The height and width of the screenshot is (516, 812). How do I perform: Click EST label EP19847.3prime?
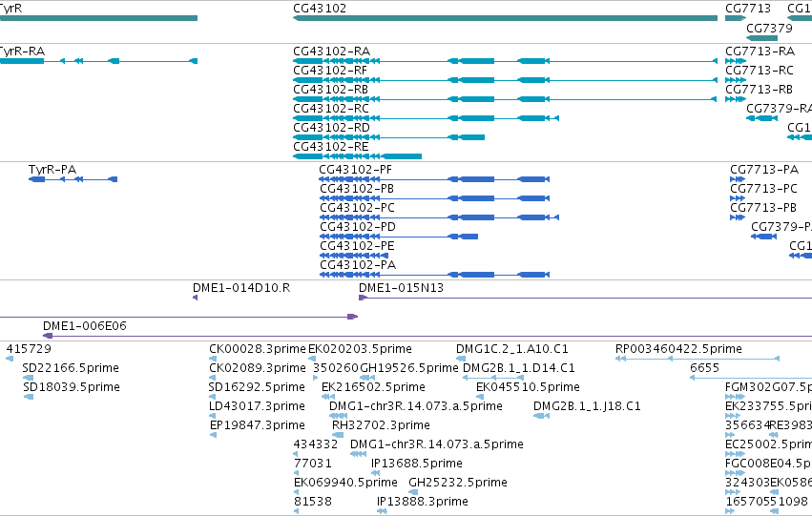tap(258, 425)
